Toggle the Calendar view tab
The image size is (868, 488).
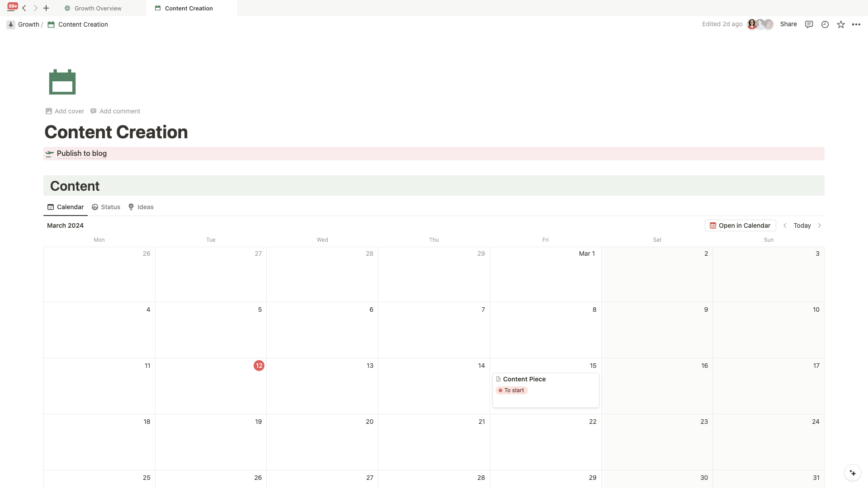[x=66, y=207]
